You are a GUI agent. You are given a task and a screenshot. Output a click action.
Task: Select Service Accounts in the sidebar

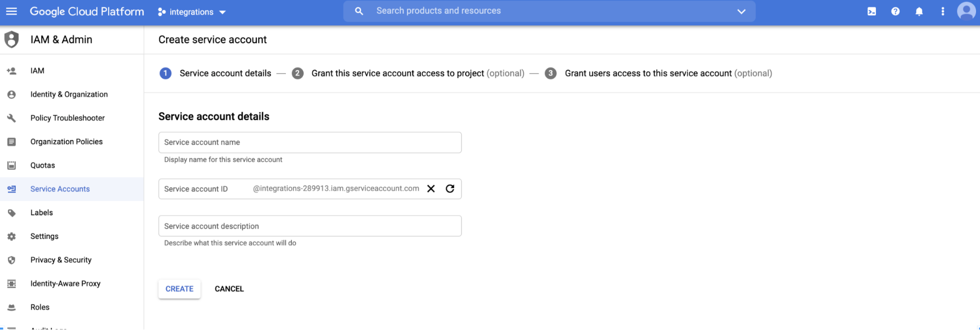[60, 189]
